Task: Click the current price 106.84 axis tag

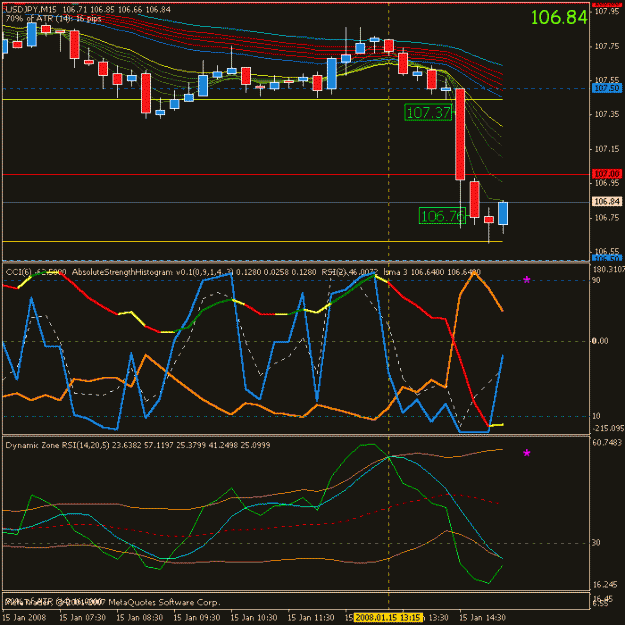Action: 607,202
